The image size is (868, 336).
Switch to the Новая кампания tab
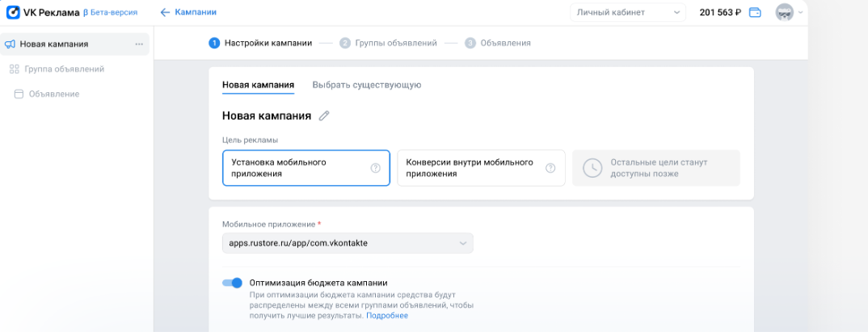258,85
